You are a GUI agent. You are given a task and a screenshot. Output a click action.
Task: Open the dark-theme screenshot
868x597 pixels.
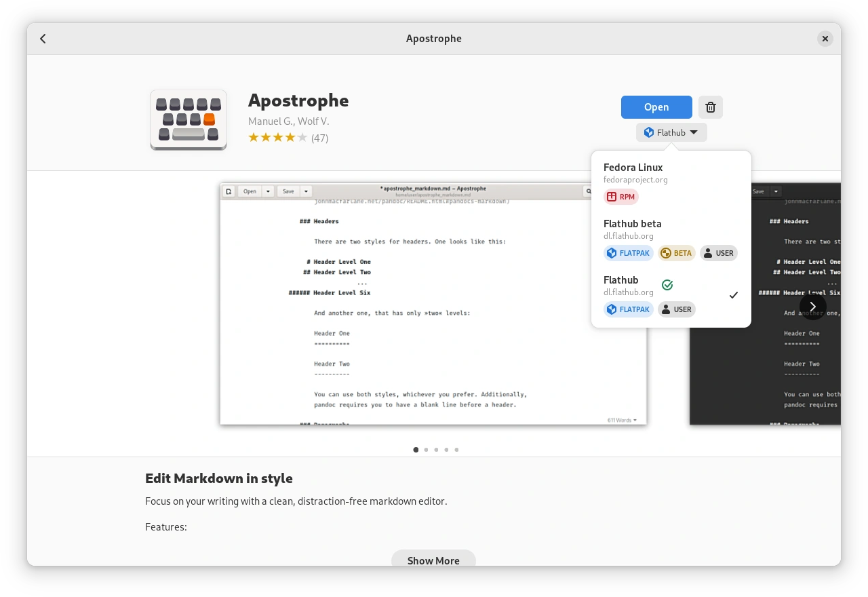tap(765, 304)
